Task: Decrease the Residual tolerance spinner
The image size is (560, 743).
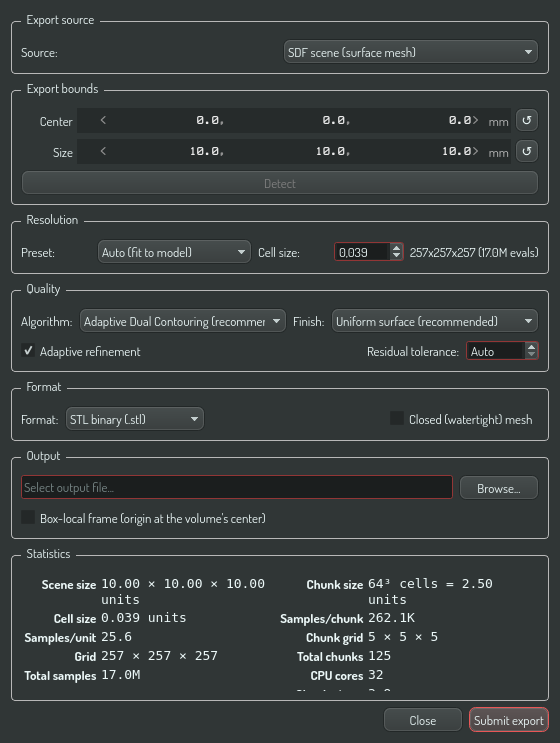Action: pyautogui.click(x=532, y=355)
